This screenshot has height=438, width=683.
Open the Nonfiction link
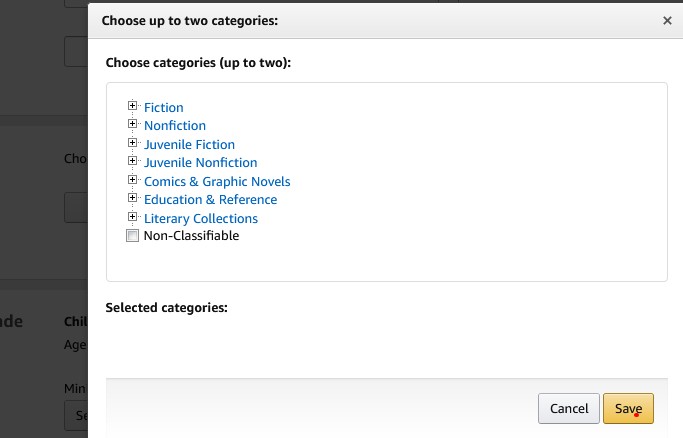coord(175,126)
